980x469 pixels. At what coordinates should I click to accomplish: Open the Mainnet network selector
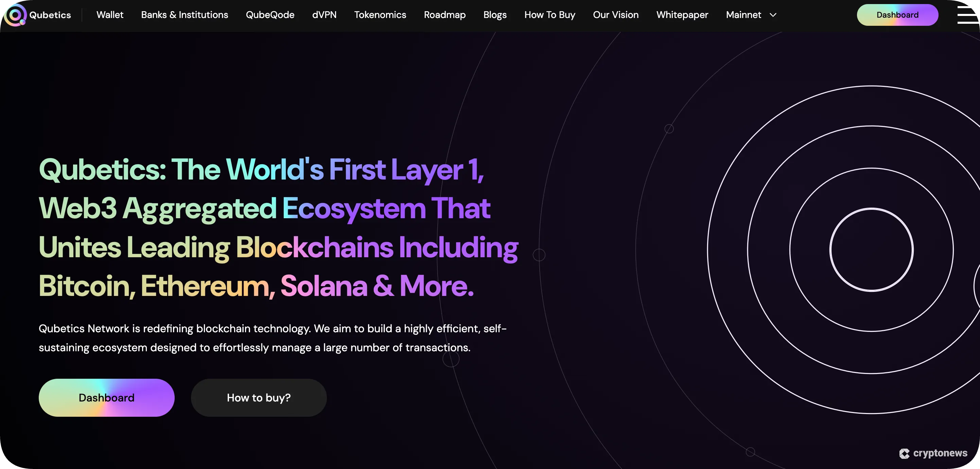[x=743, y=15]
